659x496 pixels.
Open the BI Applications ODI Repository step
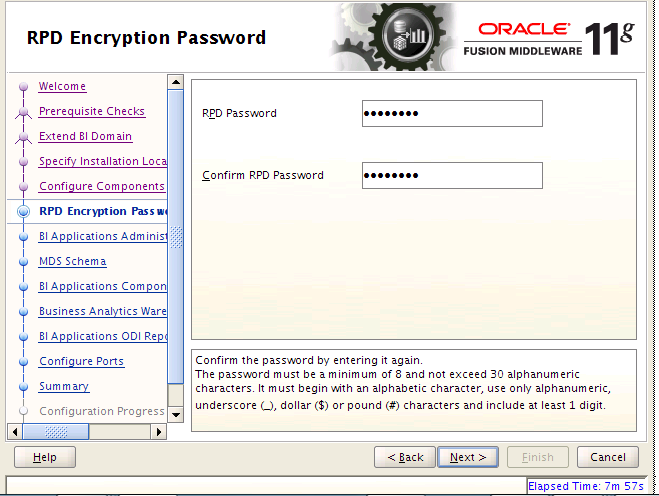103,336
